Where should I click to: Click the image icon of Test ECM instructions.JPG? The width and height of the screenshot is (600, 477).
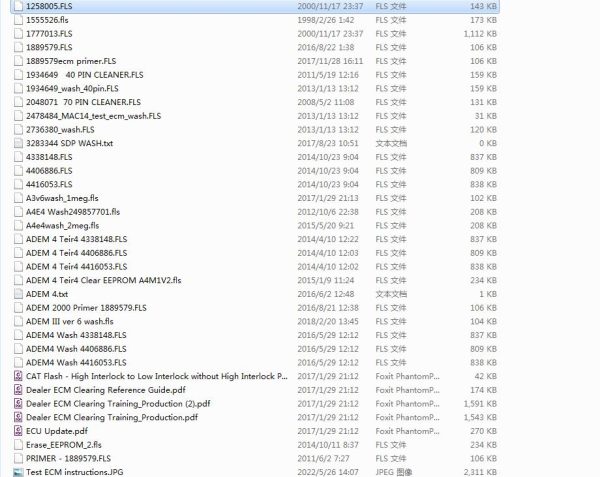click(x=18, y=472)
